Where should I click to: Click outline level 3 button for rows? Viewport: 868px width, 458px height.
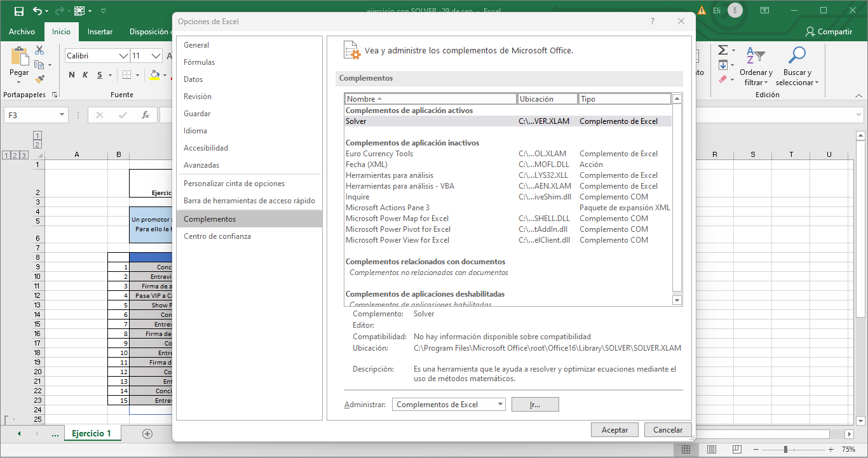[24, 155]
